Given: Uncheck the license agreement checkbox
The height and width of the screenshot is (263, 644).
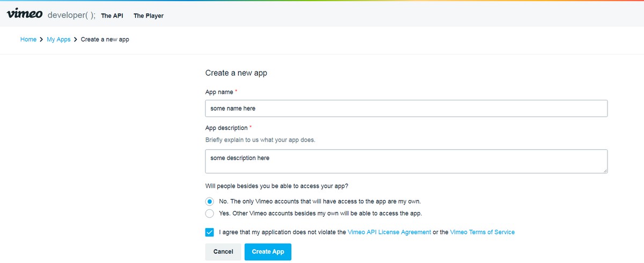Looking at the screenshot, I should pos(209,232).
